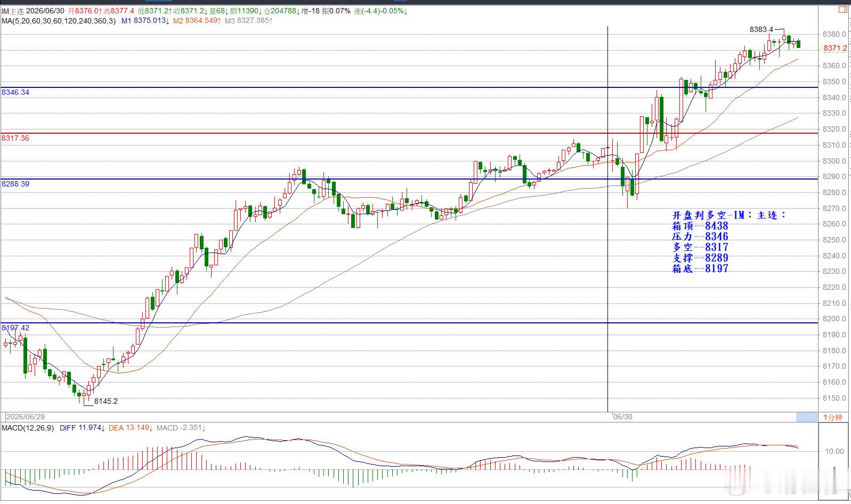This screenshot has height=504, width=851.
Task: Select the M2 8364.549 moving average label
Action: click(197, 21)
